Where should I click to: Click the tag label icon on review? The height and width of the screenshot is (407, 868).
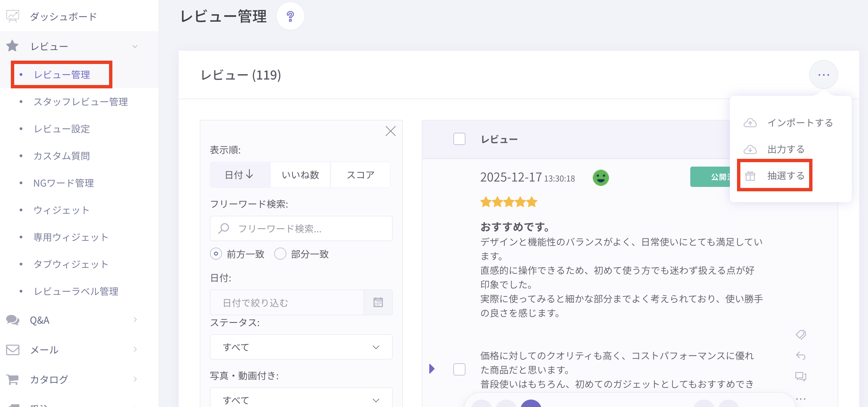point(801,335)
